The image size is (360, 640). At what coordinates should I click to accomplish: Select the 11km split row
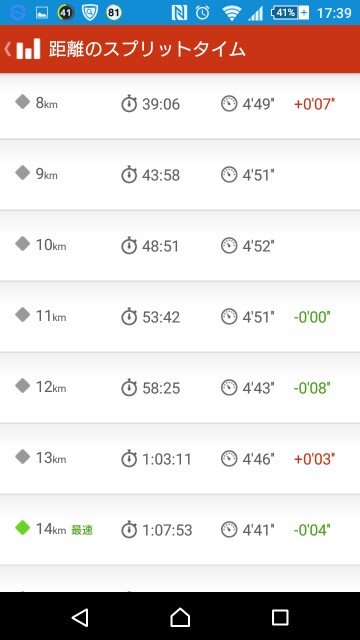coord(180,317)
